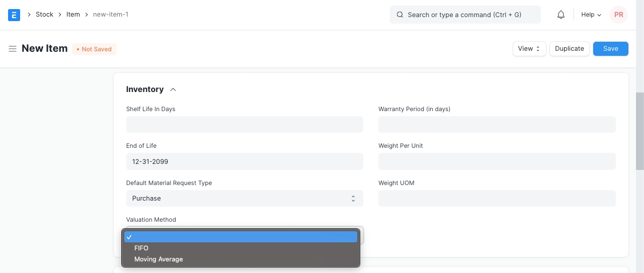Select the blank valuation method option
Image resolution: width=644 pixels, height=273 pixels.
click(x=240, y=237)
